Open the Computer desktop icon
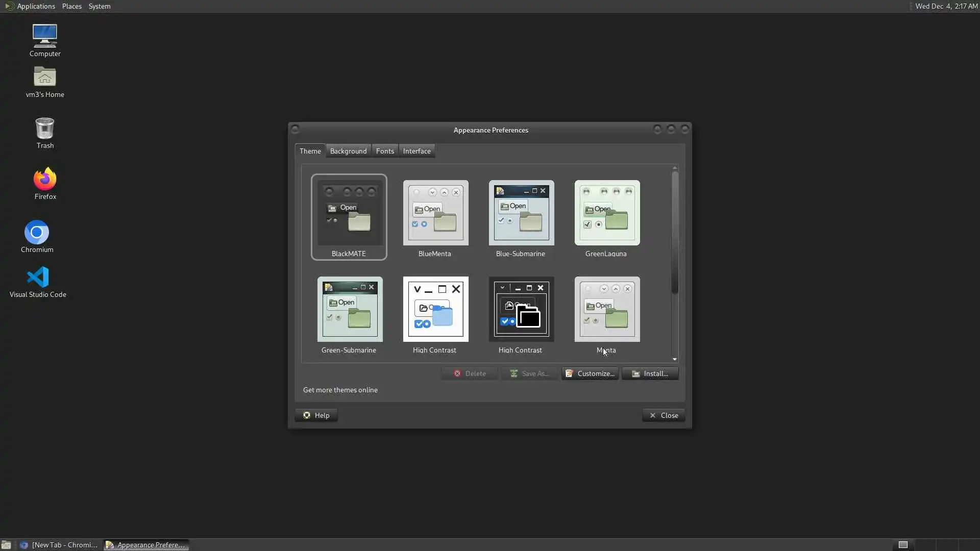The image size is (980, 551). click(45, 37)
